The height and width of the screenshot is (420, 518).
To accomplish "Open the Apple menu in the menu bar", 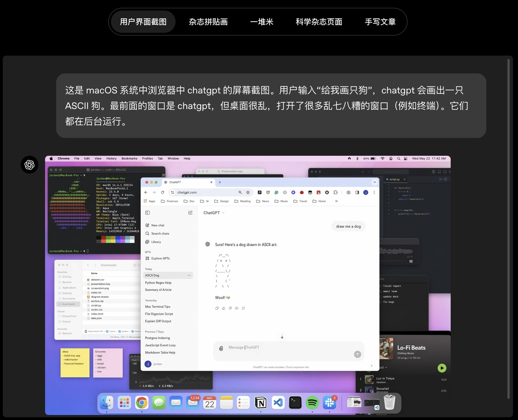I will [51, 159].
